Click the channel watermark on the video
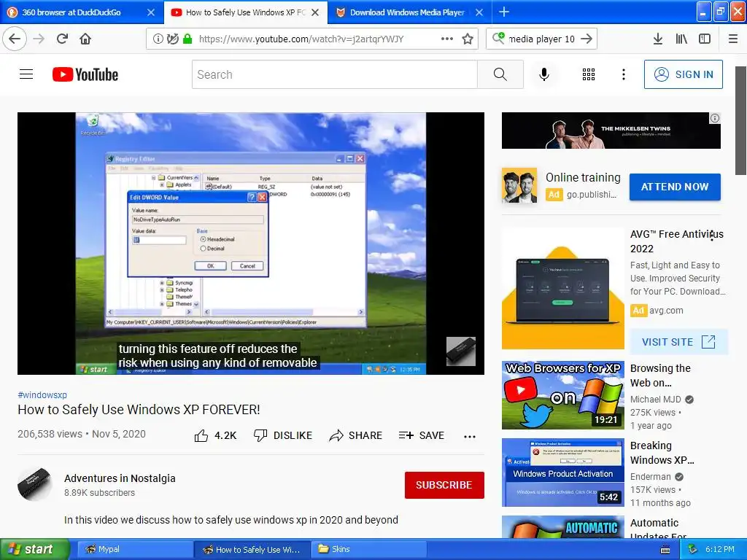747x560 pixels. coord(461,351)
